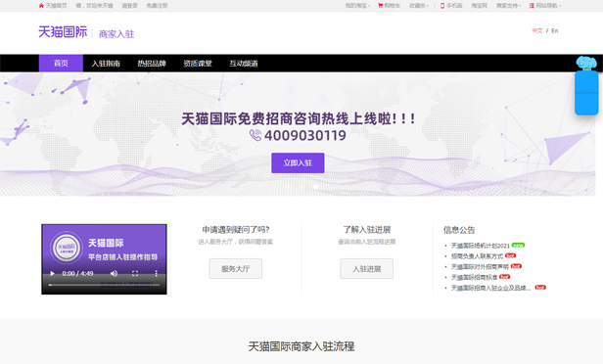Click the 请登录 link
This screenshot has width=603, height=364.
coord(129,6)
